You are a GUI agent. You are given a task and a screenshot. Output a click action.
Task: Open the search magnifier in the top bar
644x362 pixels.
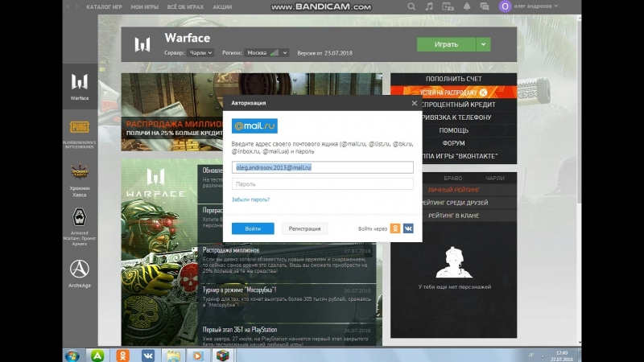[411, 6]
